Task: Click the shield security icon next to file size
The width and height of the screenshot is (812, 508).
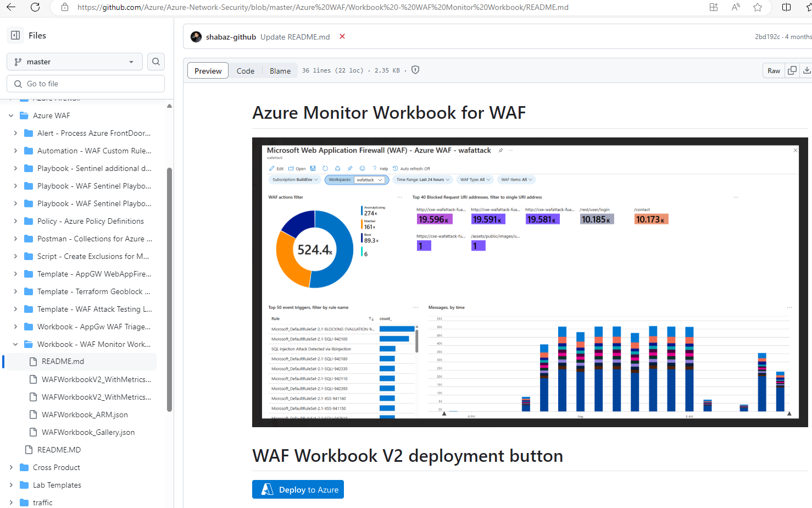Action: (415, 70)
